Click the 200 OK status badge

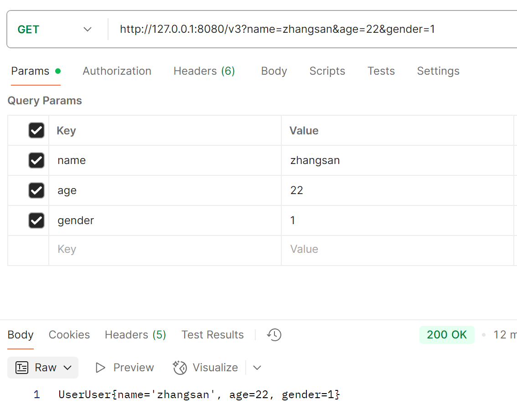click(x=446, y=335)
